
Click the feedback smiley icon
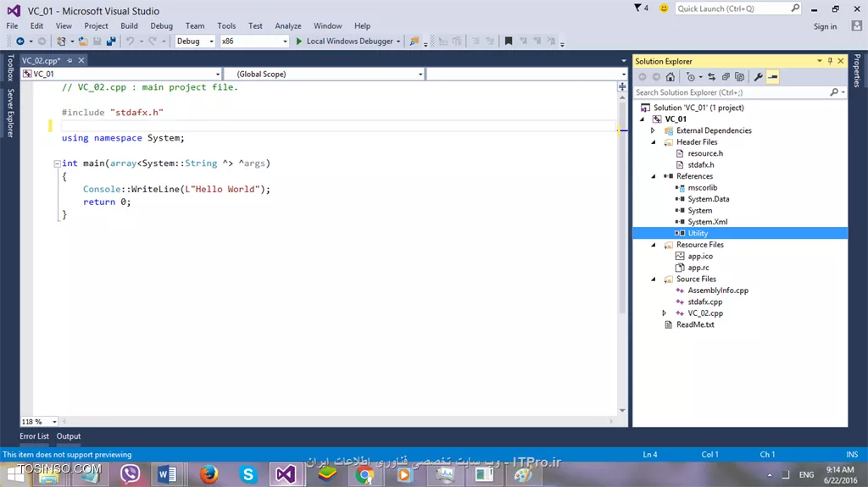[x=663, y=8]
